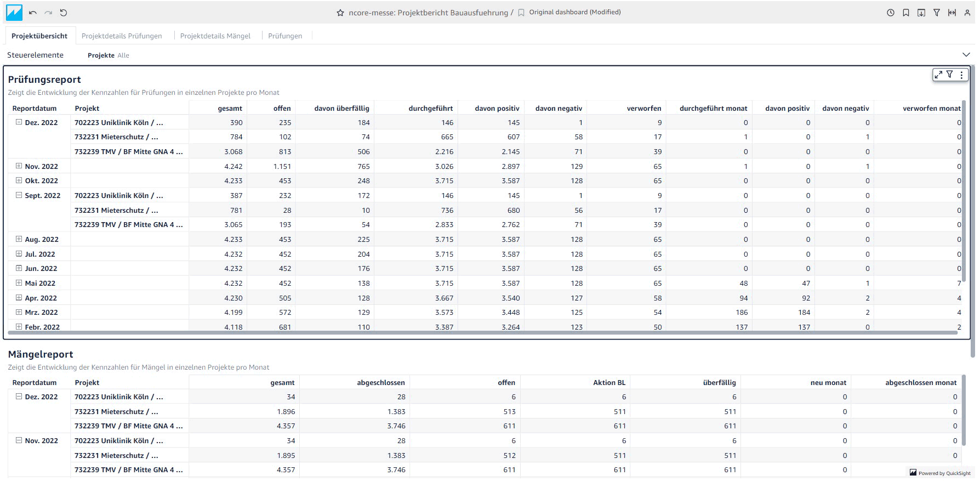980x481 pixels.
Task: Open the Projektdetails Prüfungen tab
Action: (x=122, y=36)
